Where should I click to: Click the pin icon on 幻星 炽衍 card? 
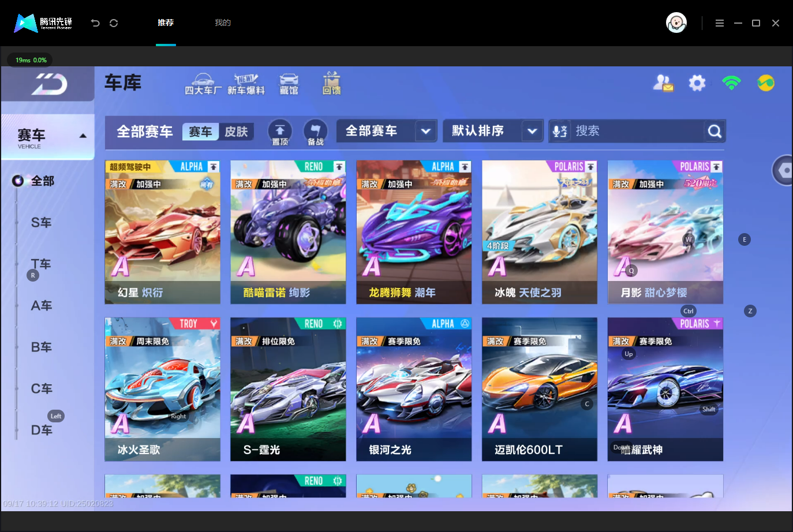pyautogui.click(x=214, y=167)
